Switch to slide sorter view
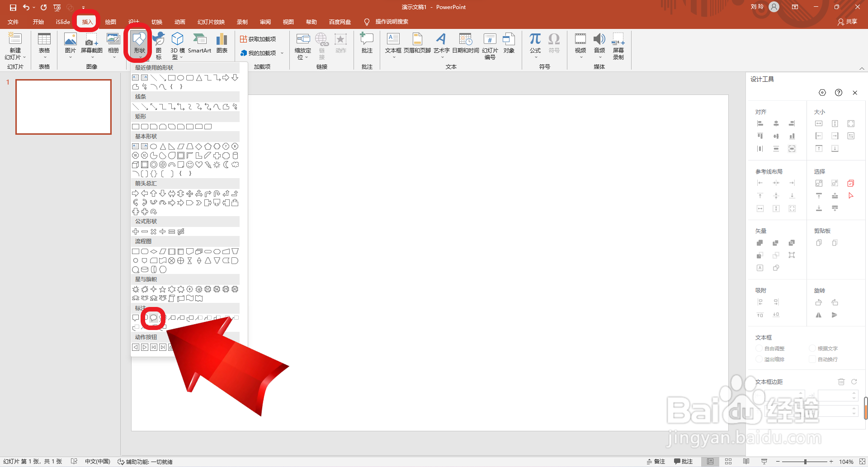Viewport: 868px width, 467px height. pyautogui.click(x=728, y=462)
